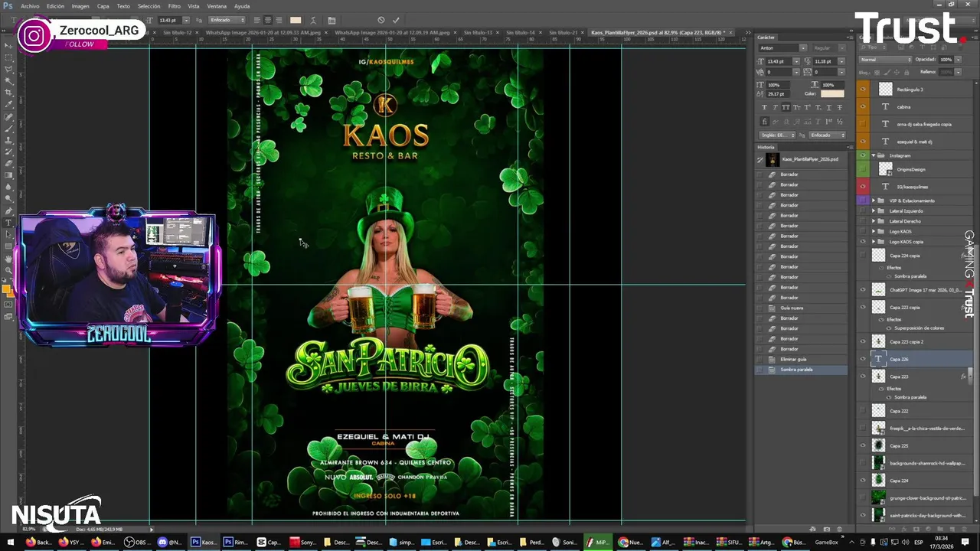
Task: Click the options bar text color swatch
Action: (296, 20)
